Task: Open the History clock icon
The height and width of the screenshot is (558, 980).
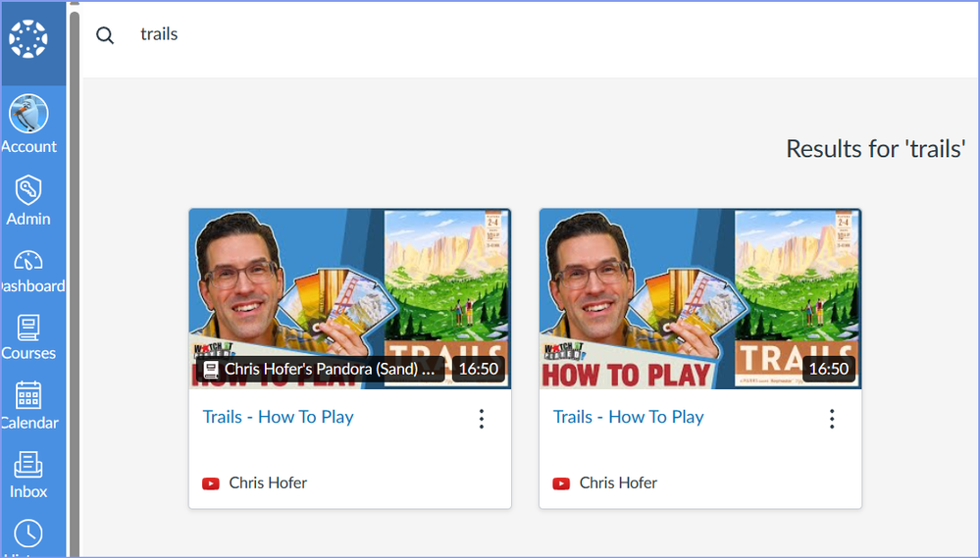Action: tap(28, 533)
